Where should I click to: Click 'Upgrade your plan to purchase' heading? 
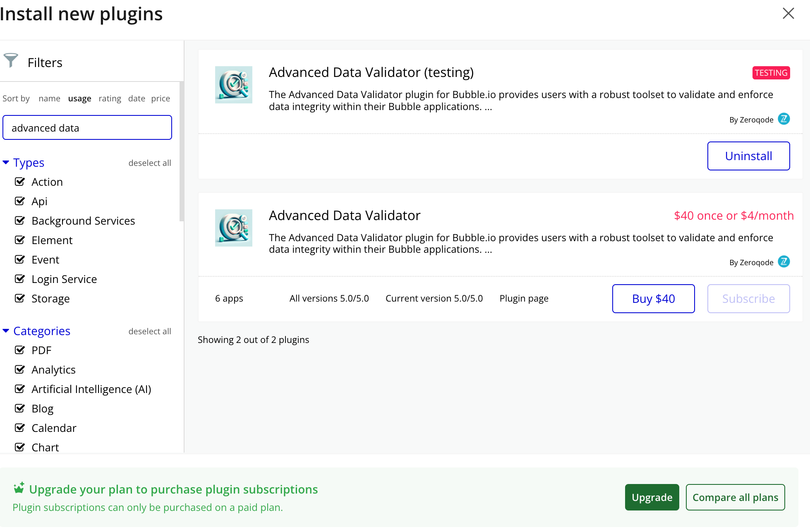pyautogui.click(x=173, y=489)
